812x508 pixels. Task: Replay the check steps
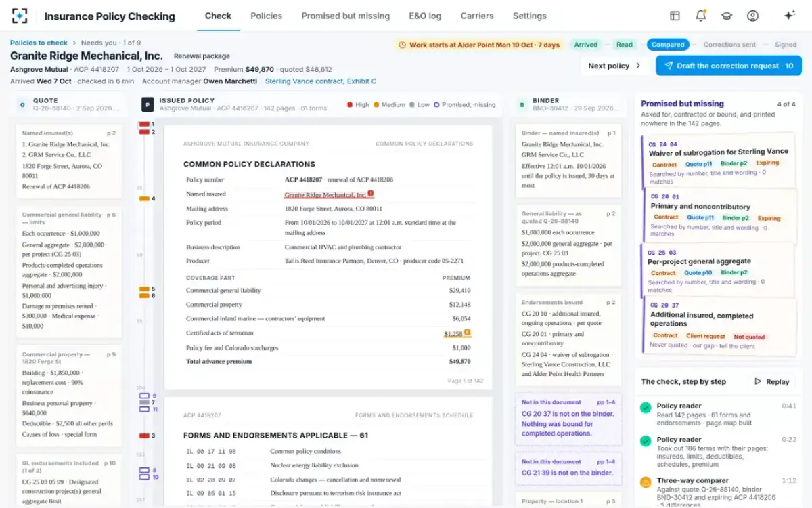(772, 381)
